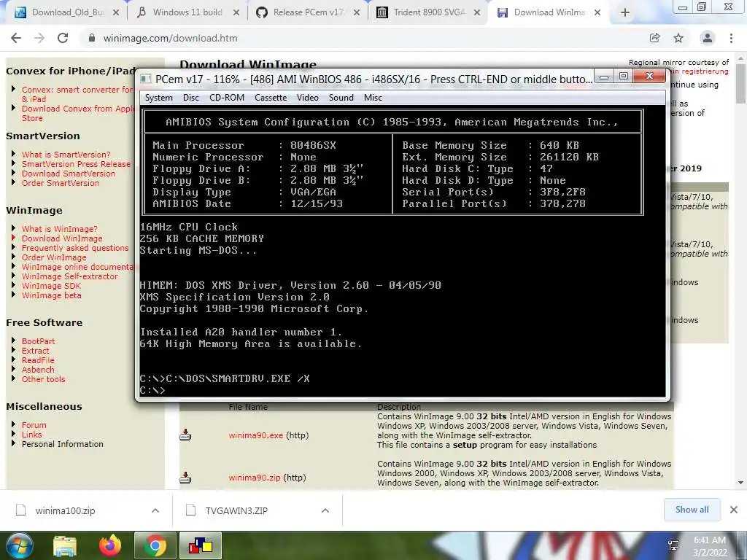Viewport: 747px width, 560px height.
Task: Open the Windows Start menu
Action: click(19, 545)
